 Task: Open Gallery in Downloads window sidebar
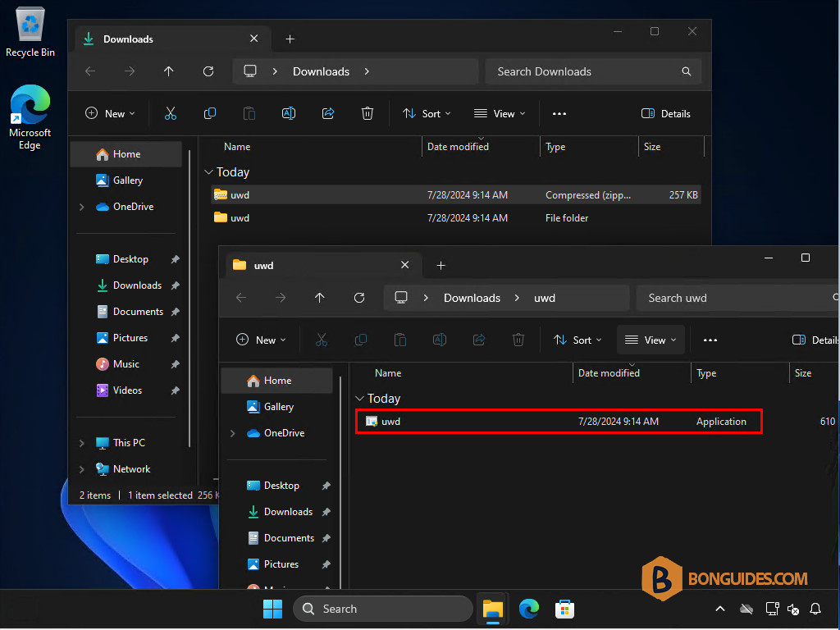point(127,180)
